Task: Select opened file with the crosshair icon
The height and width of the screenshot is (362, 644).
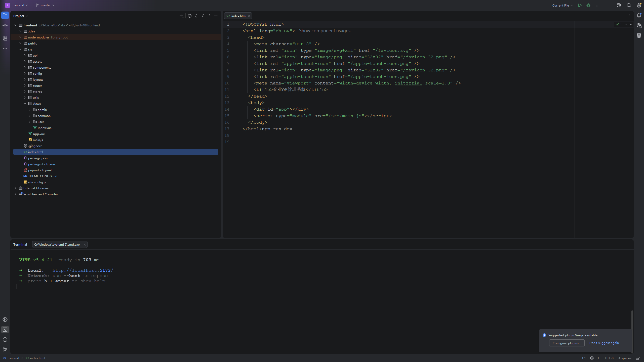Action: (190, 16)
